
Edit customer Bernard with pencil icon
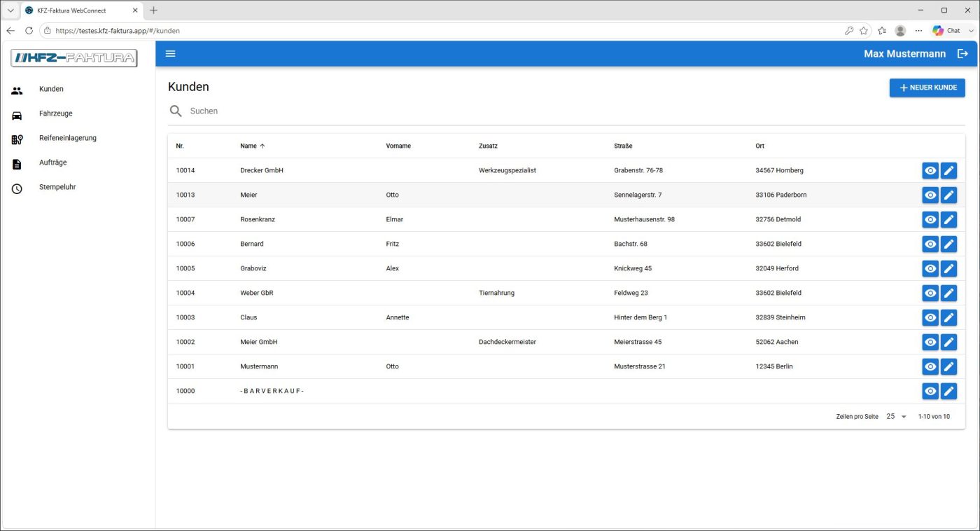[x=948, y=244]
